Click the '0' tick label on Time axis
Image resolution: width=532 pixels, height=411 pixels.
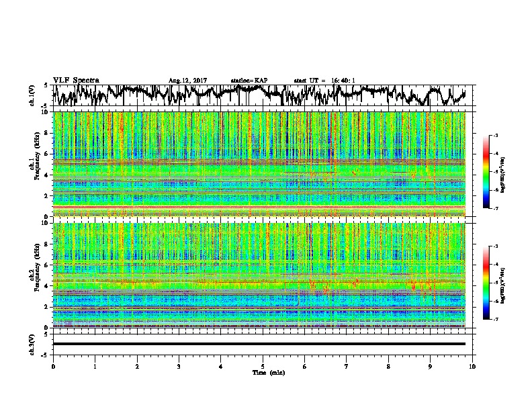(x=53, y=367)
